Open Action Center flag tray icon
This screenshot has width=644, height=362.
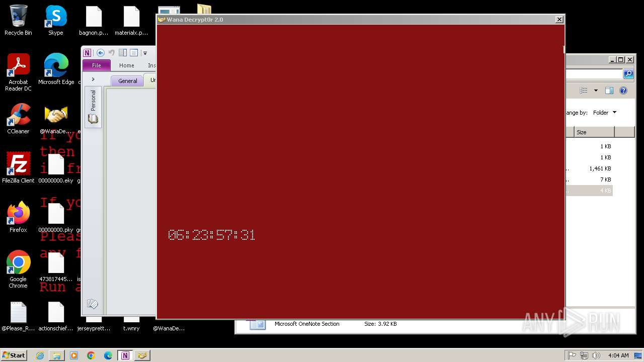(572, 355)
